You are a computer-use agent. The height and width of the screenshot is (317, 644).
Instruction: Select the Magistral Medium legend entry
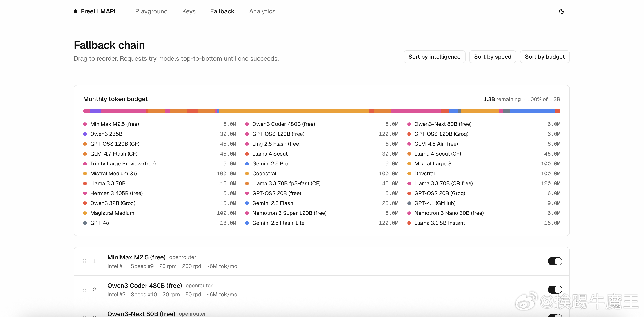[160, 213]
